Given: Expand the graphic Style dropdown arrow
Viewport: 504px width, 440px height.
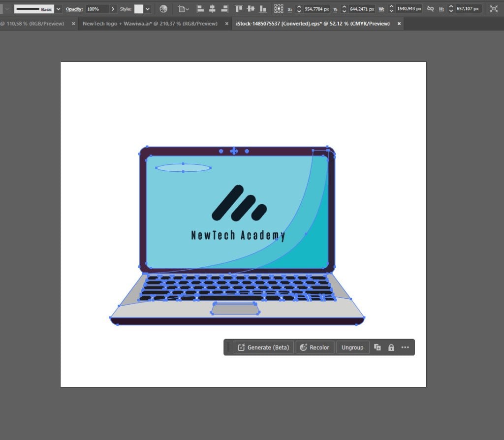Looking at the screenshot, I should coord(148,9).
